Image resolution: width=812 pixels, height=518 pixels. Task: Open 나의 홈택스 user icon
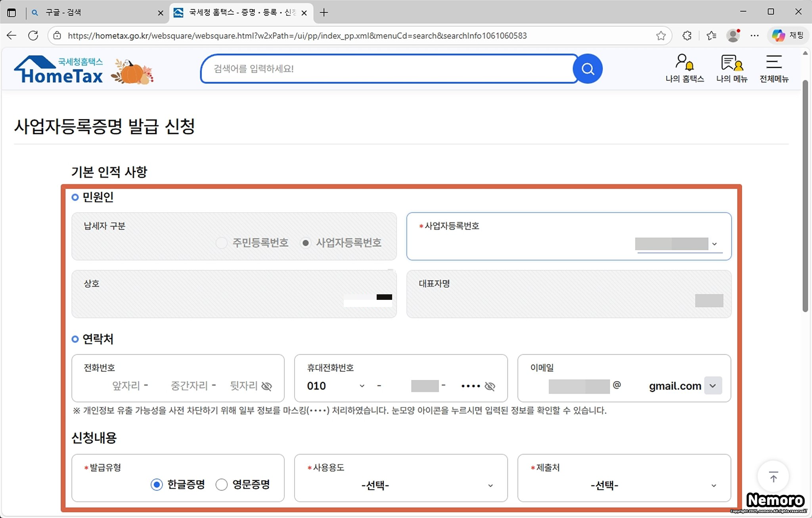(684, 63)
